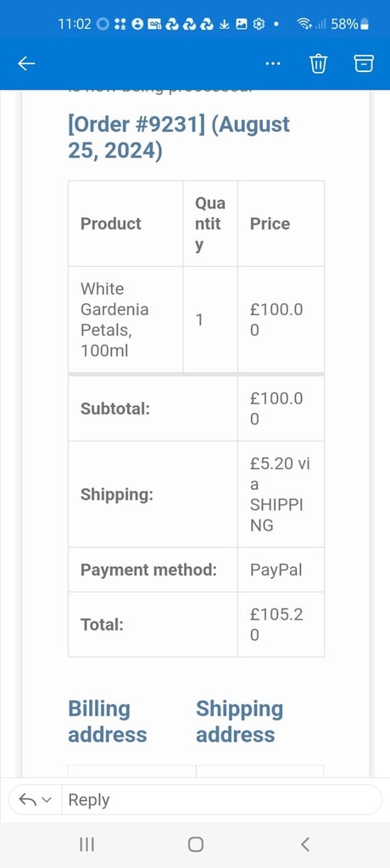Tap the Order #9231 heading link
Image resolution: width=390 pixels, height=868 pixels.
[179, 137]
